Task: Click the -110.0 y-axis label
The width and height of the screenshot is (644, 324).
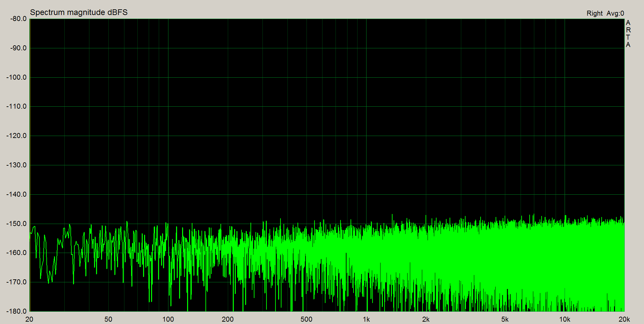Action: click(16, 106)
